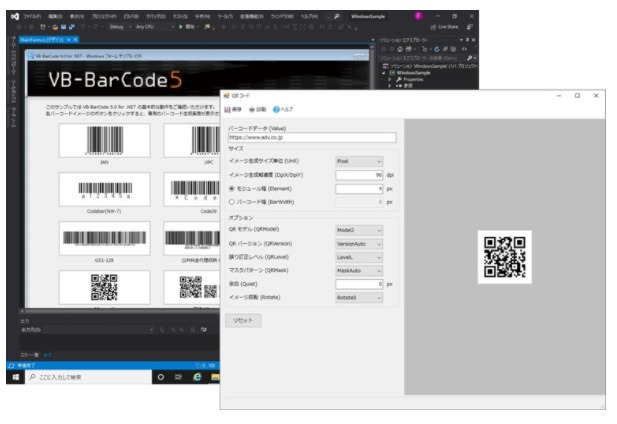This screenshot has height=424, width=617.
Task: Open the Debug configuration dropdown
Action: coord(120,27)
